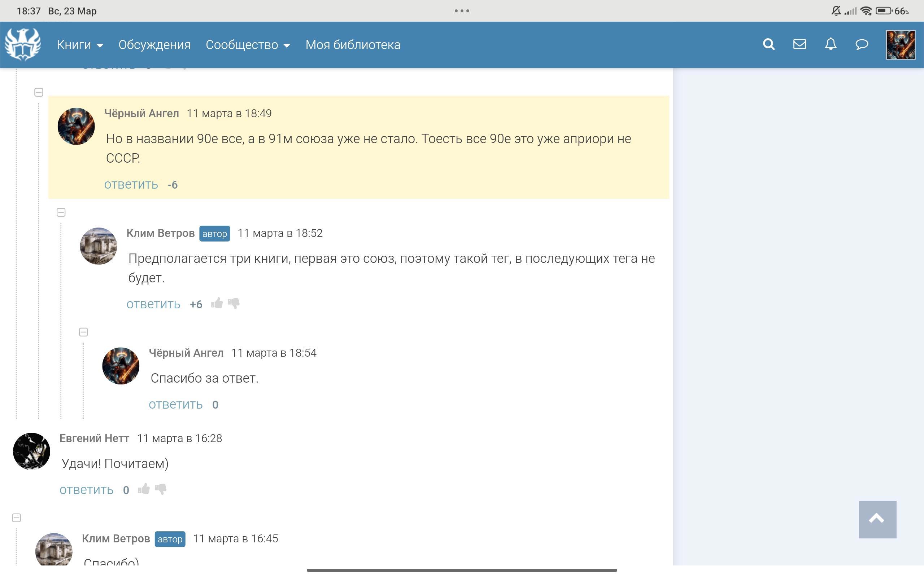The height and width of the screenshot is (577, 924).
Task: Go to Обсуждения section
Action: (x=154, y=45)
